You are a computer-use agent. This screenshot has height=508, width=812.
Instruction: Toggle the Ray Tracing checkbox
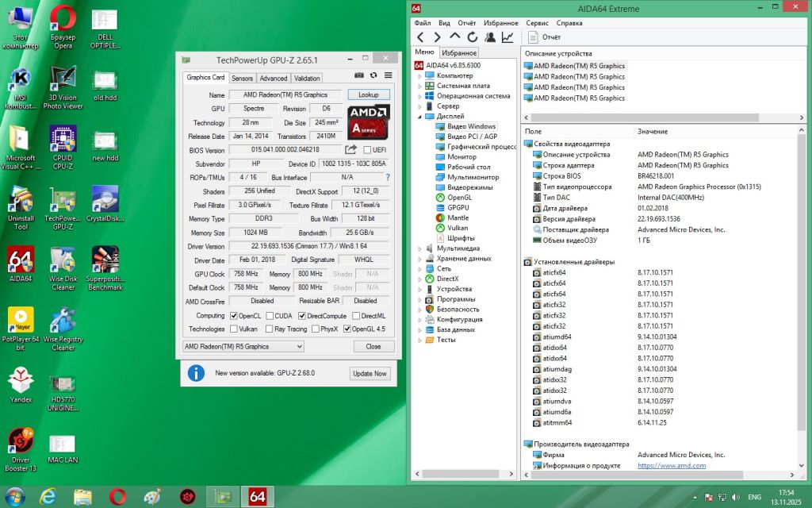coord(269,329)
